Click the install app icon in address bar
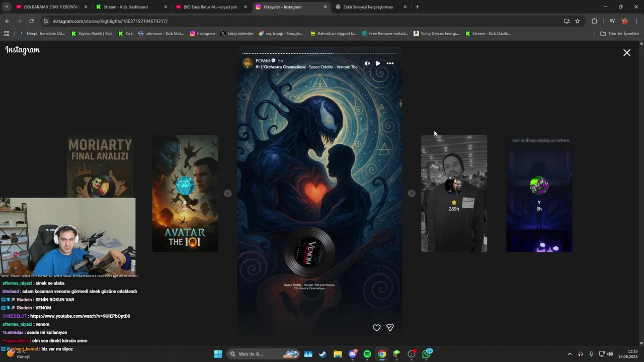Screen dimensions: 644x362 coord(567,21)
